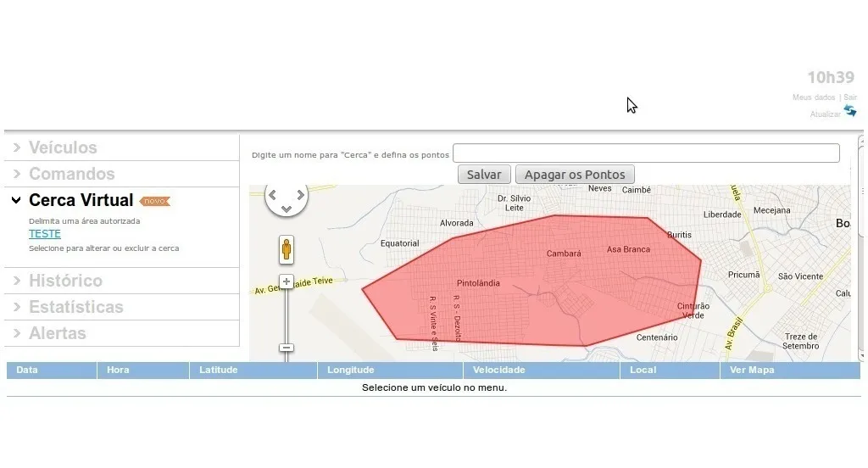Pan the map left with arrow control

272,194
